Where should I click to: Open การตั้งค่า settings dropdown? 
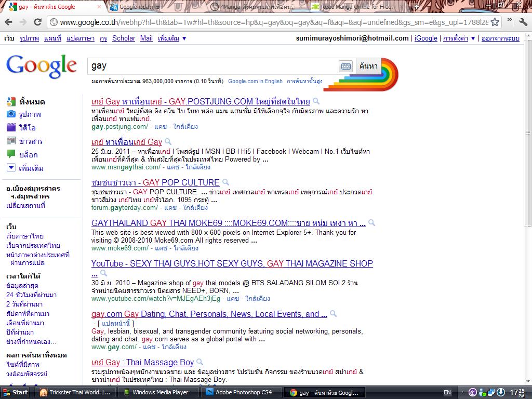coord(459,38)
